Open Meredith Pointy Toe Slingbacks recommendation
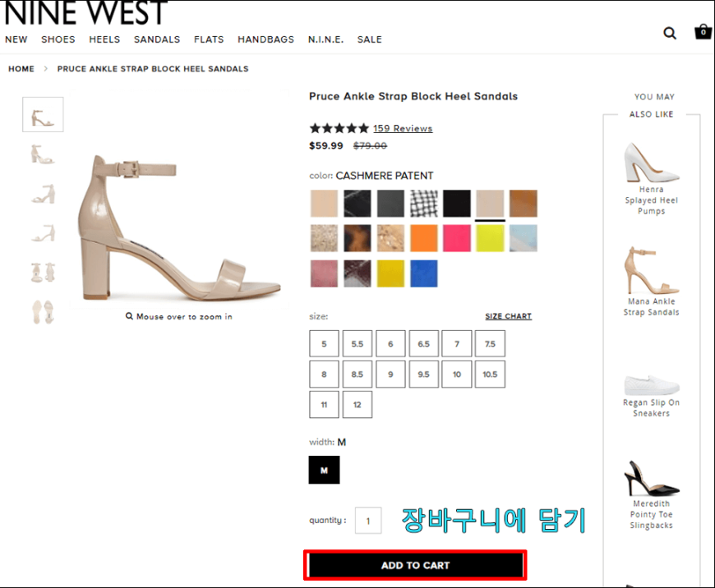715x588 pixels. tap(651, 515)
